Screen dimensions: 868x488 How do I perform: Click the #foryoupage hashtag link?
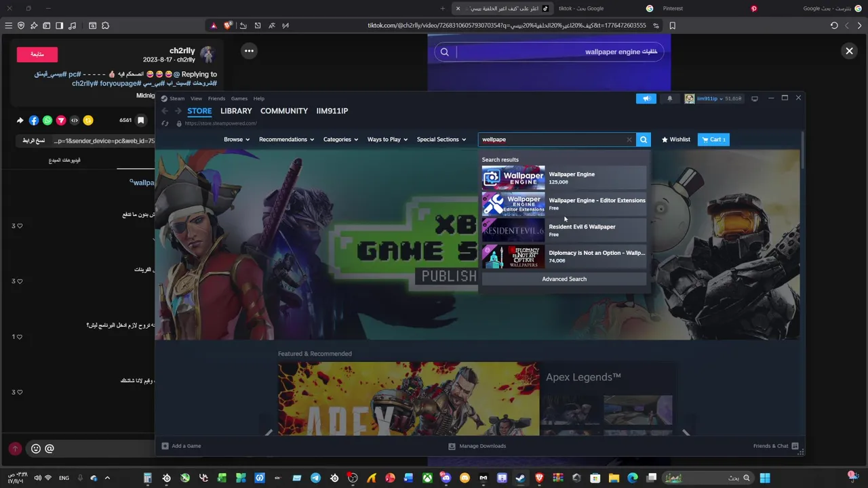click(x=121, y=83)
